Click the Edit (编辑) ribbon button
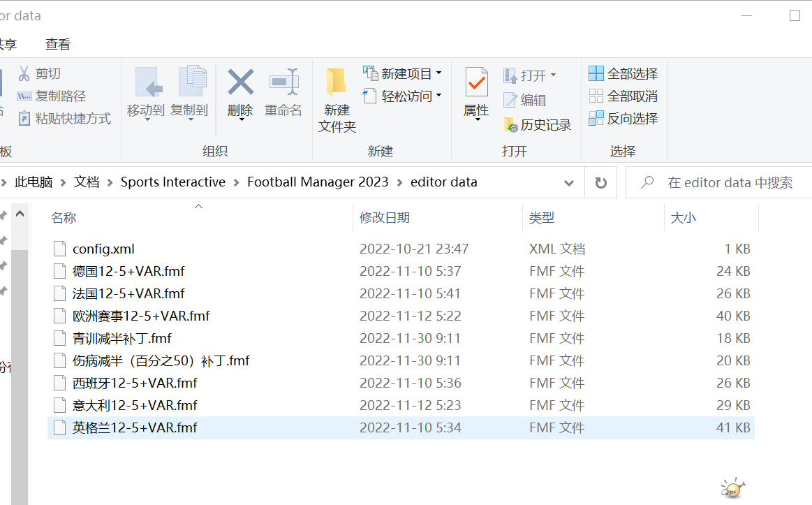812x505 pixels. point(524,100)
